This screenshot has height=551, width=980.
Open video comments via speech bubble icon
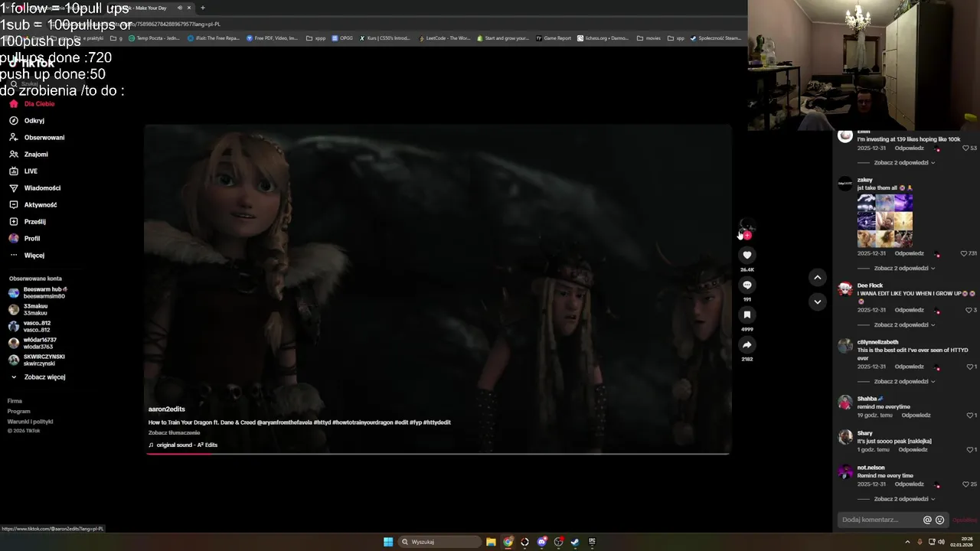pos(747,285)
